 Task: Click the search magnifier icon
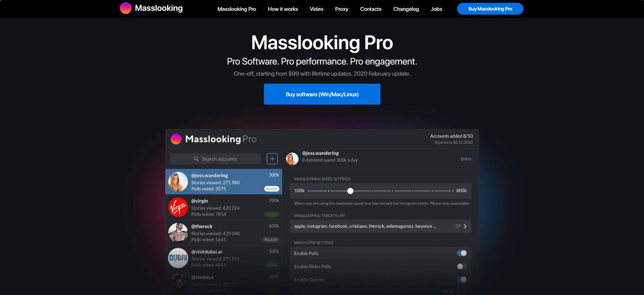tap(196, 159)
